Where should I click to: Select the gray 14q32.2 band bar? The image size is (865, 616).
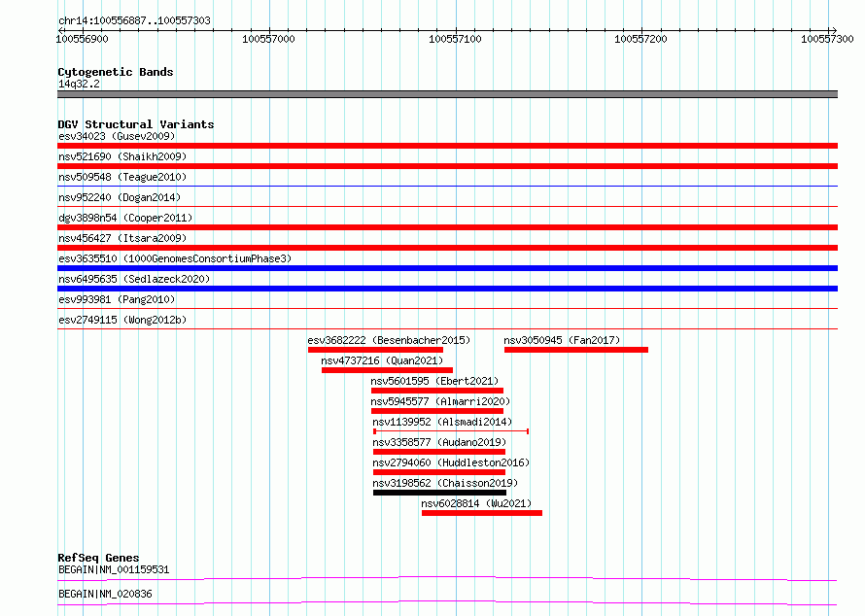[x=447, y=94]
